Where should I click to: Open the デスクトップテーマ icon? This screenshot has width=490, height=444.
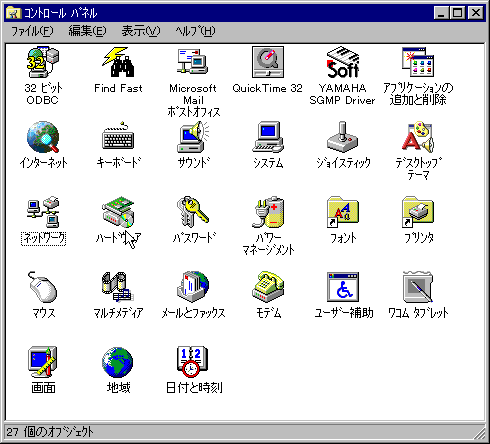(418, 137)
